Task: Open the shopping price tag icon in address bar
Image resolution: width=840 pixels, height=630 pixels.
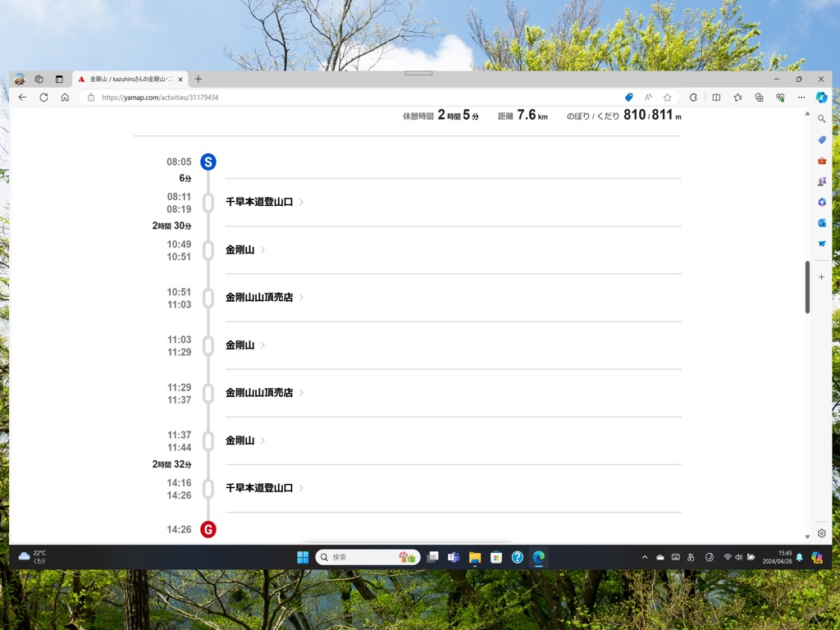Action: (x=629, y=97)
